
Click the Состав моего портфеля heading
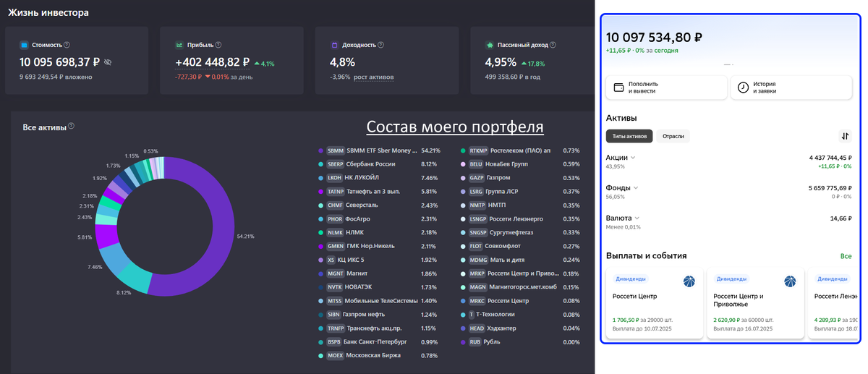coord(455,127)
